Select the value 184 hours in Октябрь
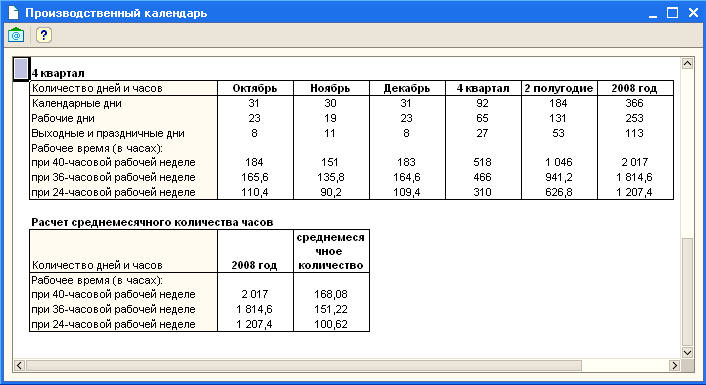Viewport: 706px width, 385px height. pyautogui.click(x=254, y=162)
